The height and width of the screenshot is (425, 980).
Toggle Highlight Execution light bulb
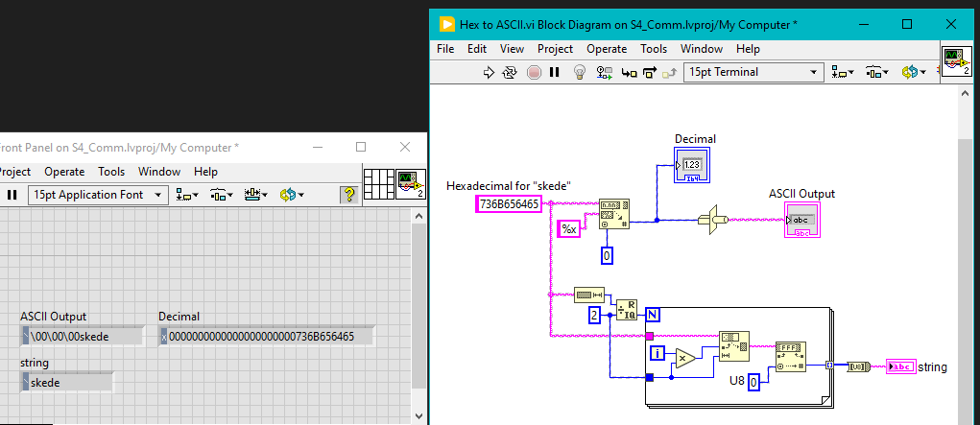(x=580, y=72)
